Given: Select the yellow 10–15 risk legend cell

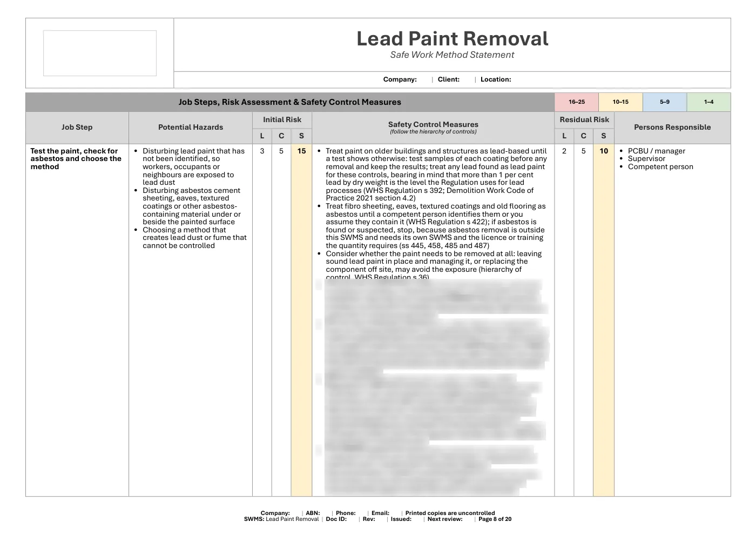Looking at the screenshot, I should click(x=620, y=102).
